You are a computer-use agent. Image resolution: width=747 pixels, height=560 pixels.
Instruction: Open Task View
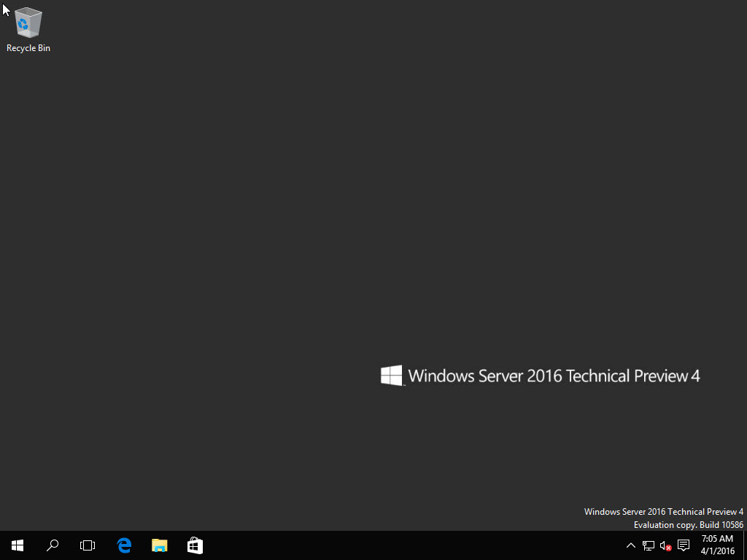tap(87, 545)
